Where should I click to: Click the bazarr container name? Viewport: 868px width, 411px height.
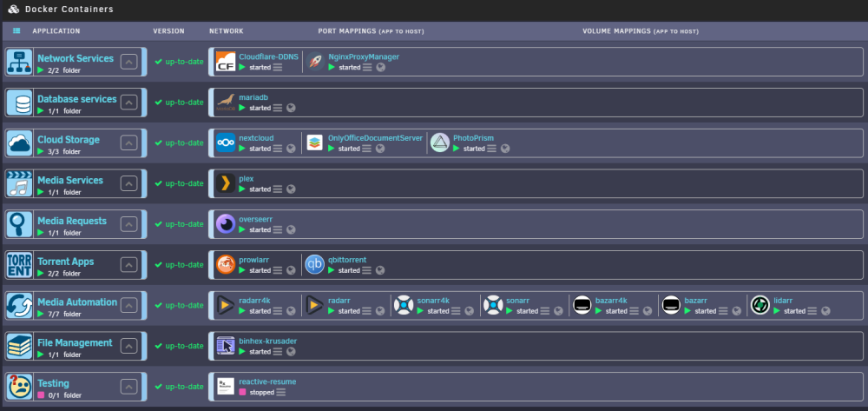(x=696, y=301)
